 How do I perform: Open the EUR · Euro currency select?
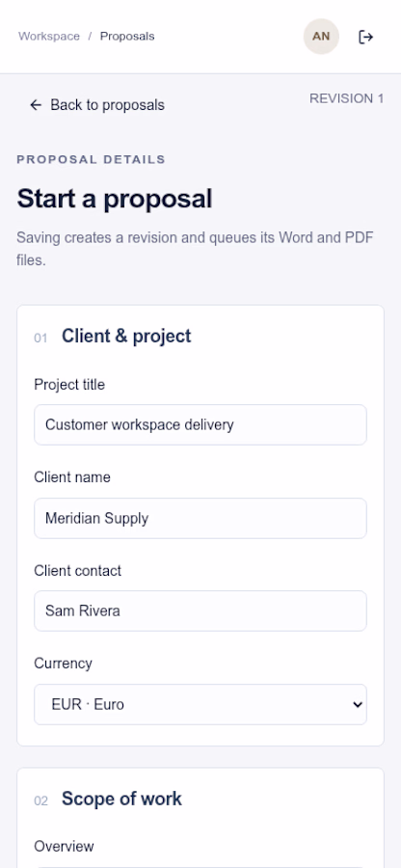point(200,704)
